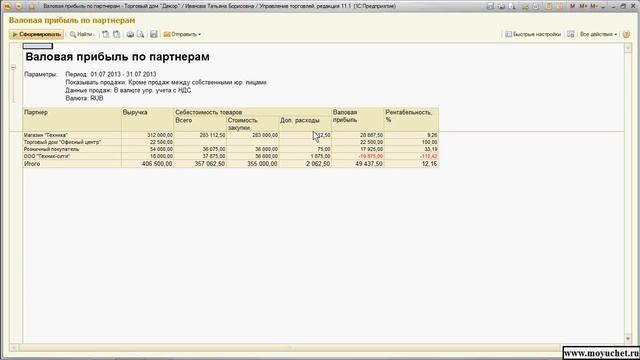The width and height of the screenshot is (640, 360).
Task: Select the Всего sub-header cell
Action: coord(200,124)
